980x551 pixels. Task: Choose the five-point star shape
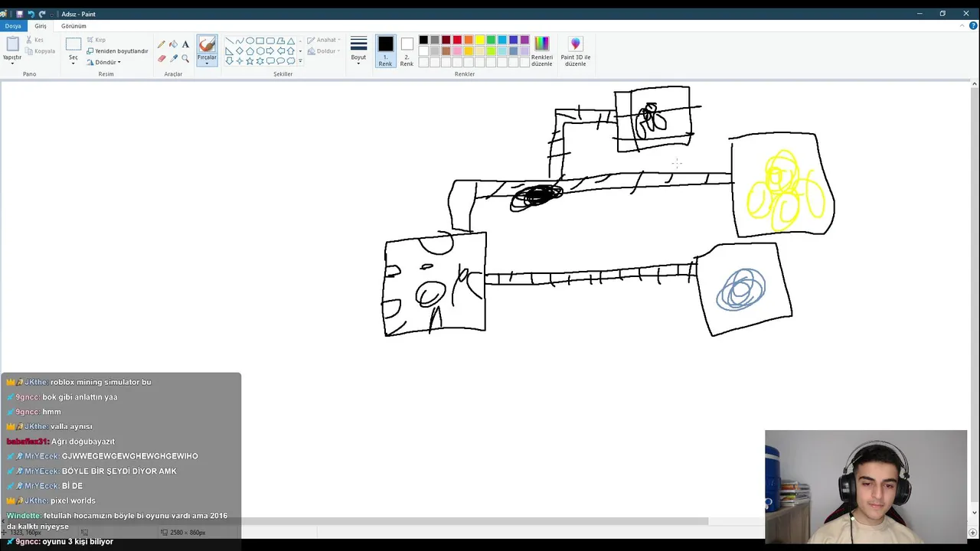(x=250, y=61)
